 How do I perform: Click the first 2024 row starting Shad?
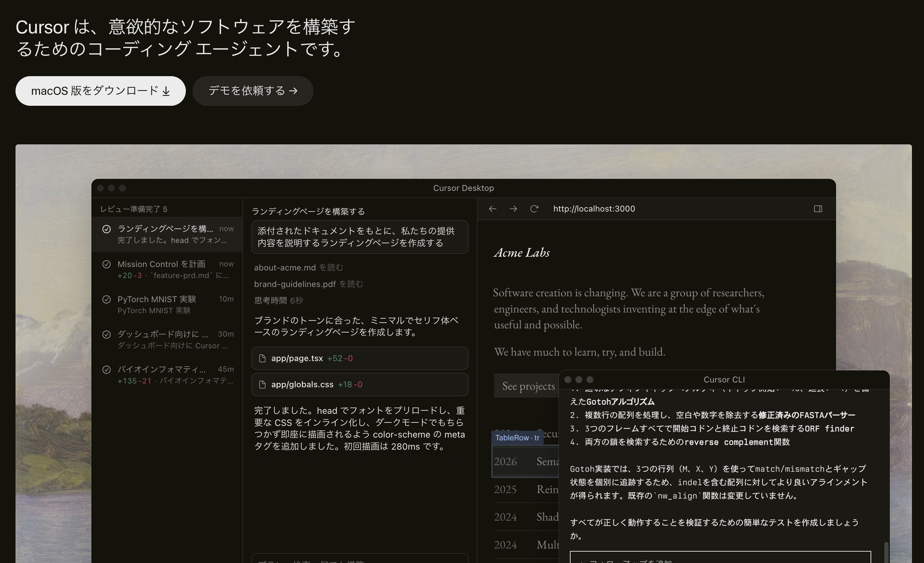pos(526,517)
